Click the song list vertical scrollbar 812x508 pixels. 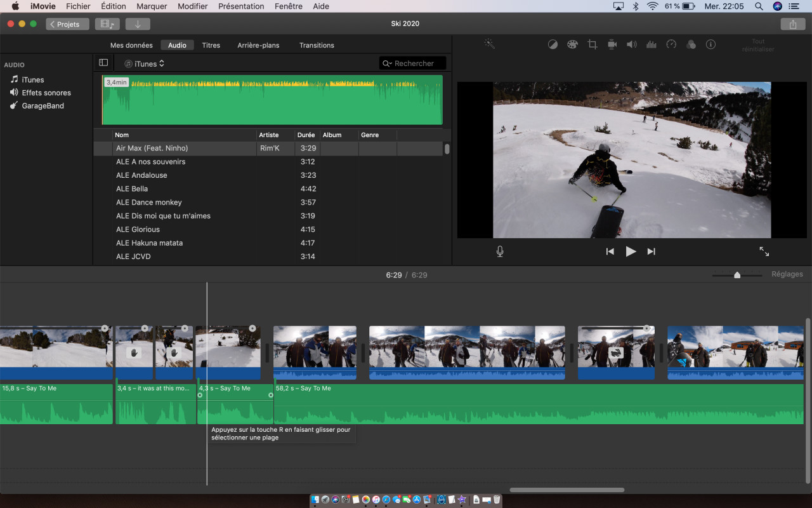point(447,149)
